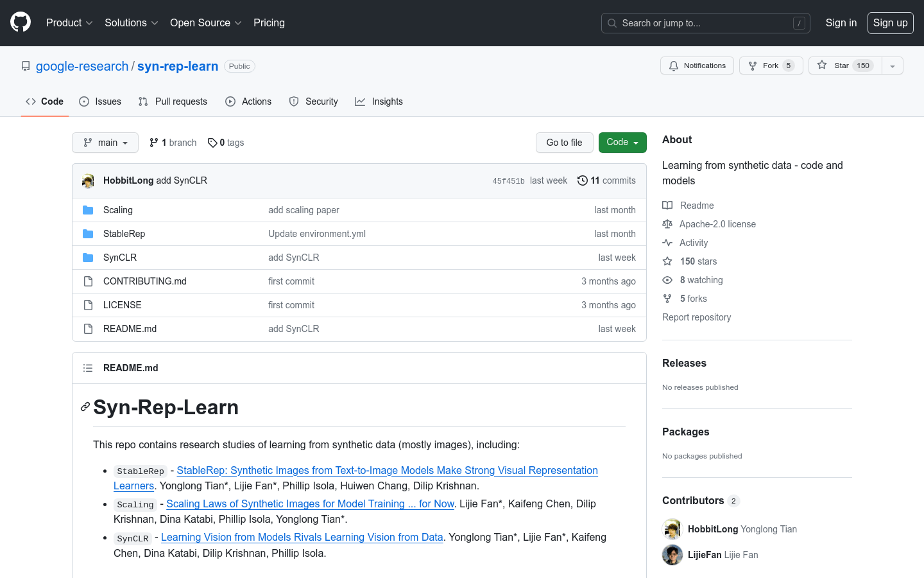Screen dimensions: 924x578
Task: Focus the Search or jump to field
Action: tap(706, 23)
